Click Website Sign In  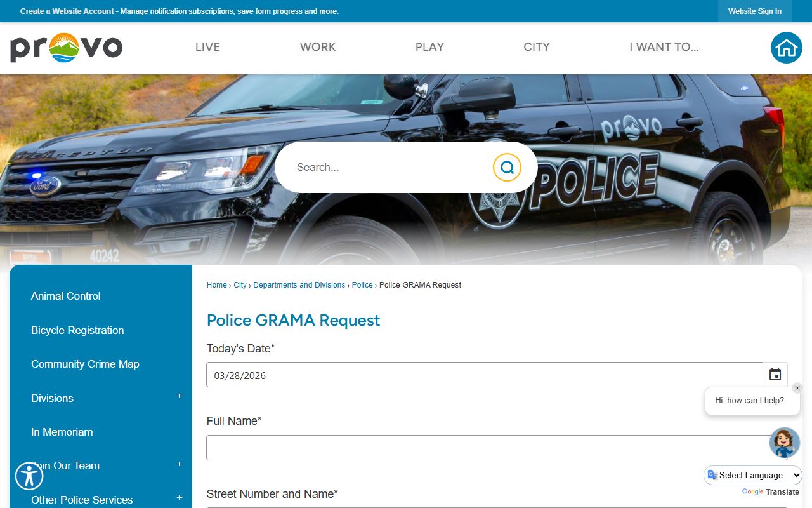coord(755,11)
